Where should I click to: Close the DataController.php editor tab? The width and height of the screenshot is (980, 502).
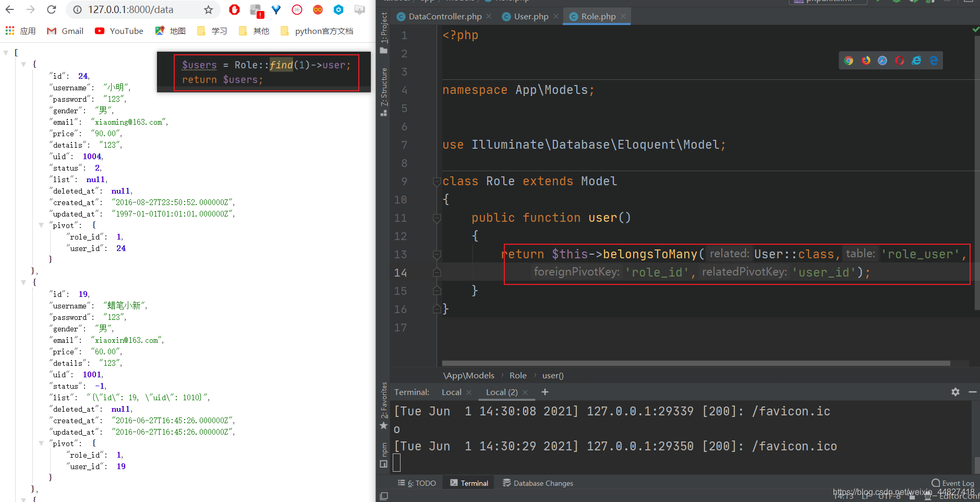[489, 16]
